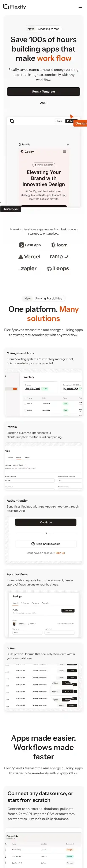Click the Sign up link
87x868 pixels.
pyautogui.click(x=60, y=553)
